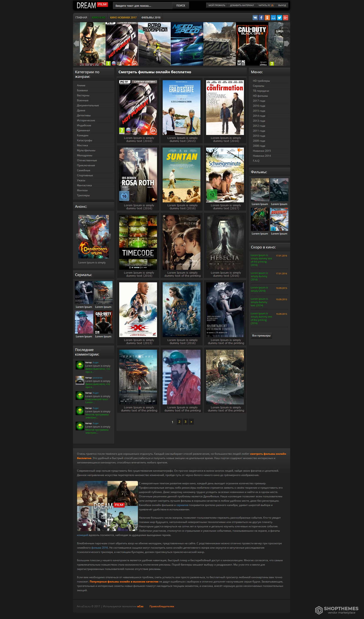364x619 pixels.
Task: Open ЧИТАТЬ ЛС messages link
Action: 266,5
